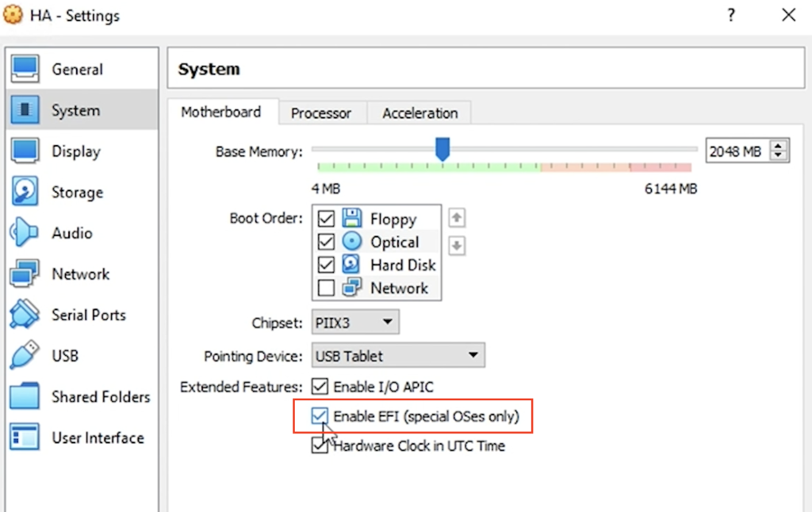The image size is (812, 512).
Task: Select the Hard Disk icon in Boot Order
Action: tap(351, 265)
